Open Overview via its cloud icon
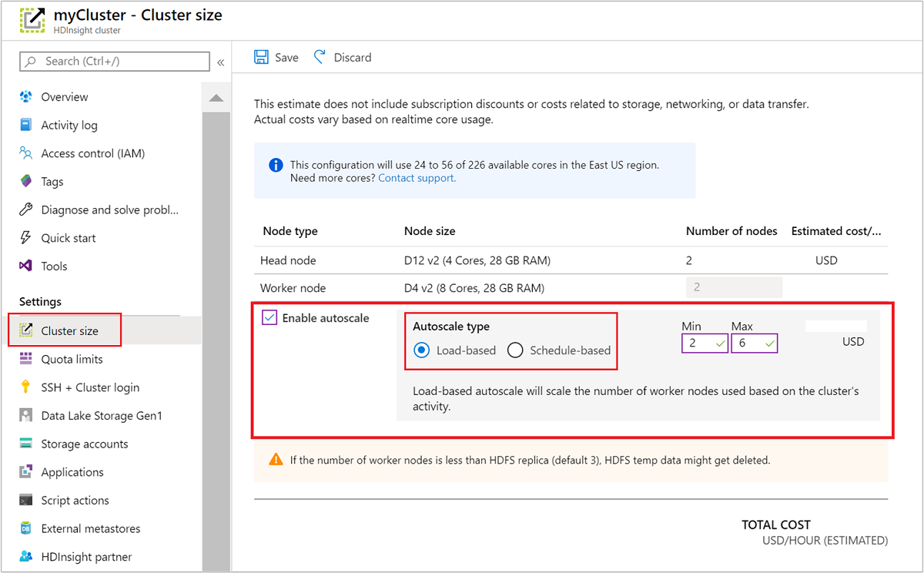This screenshot has width=924, height=573. click(26, 97)
